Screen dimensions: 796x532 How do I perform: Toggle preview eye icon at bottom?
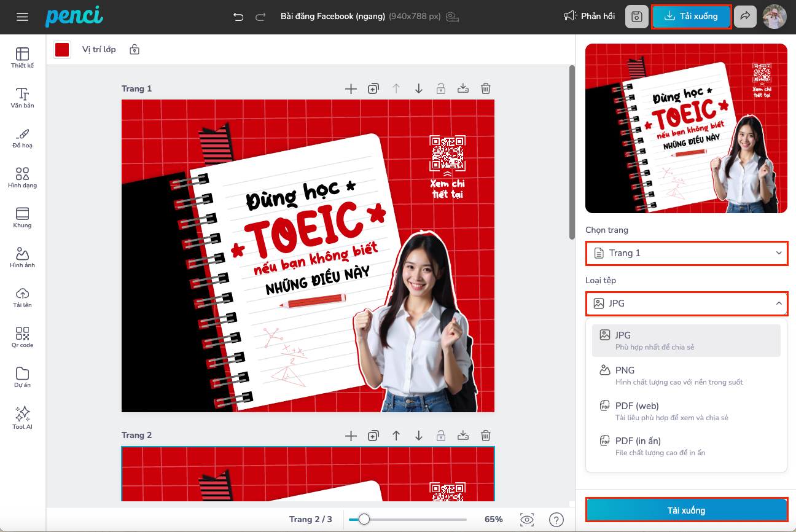click(x=526, y=520)
